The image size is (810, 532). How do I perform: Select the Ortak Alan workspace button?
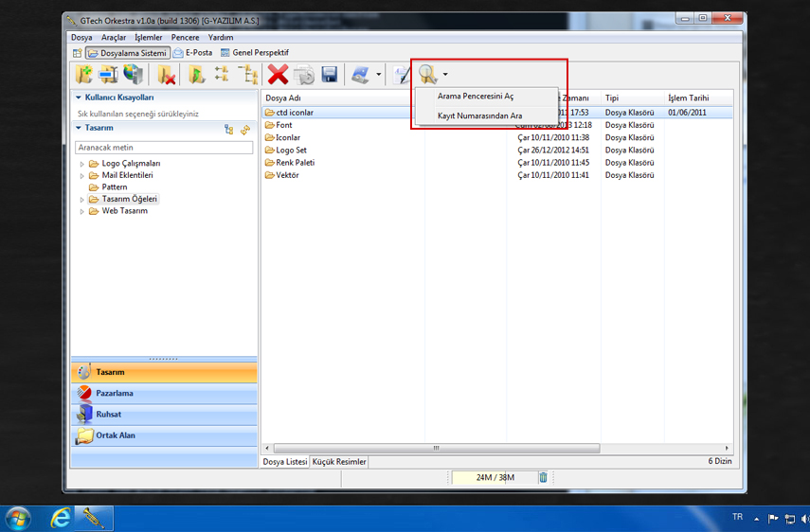tap(164, 435)
